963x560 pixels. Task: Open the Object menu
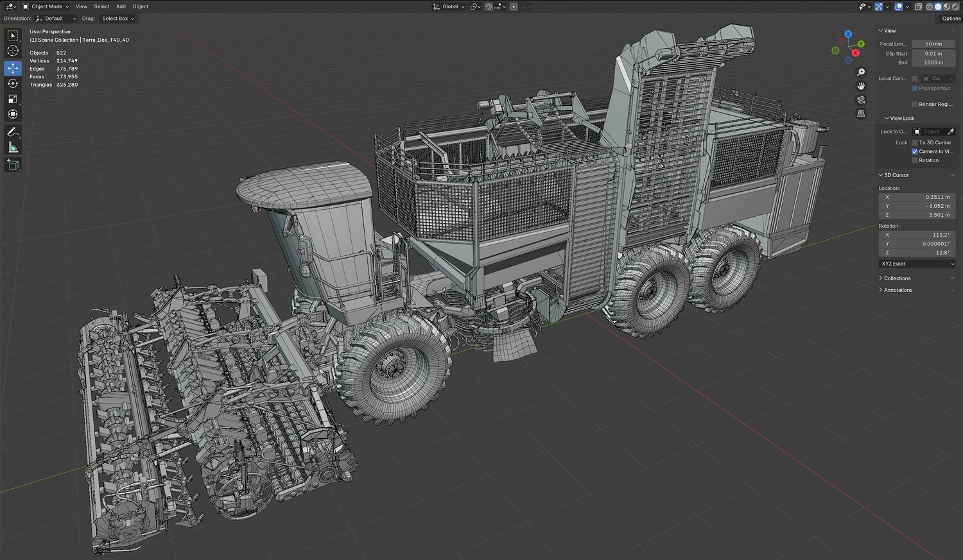[140, 6]
